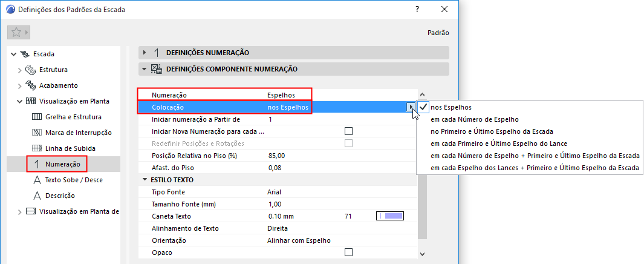Click the Marca de Interrupção icon
Viewport: 644px width, 264px height.
point(37,133)
